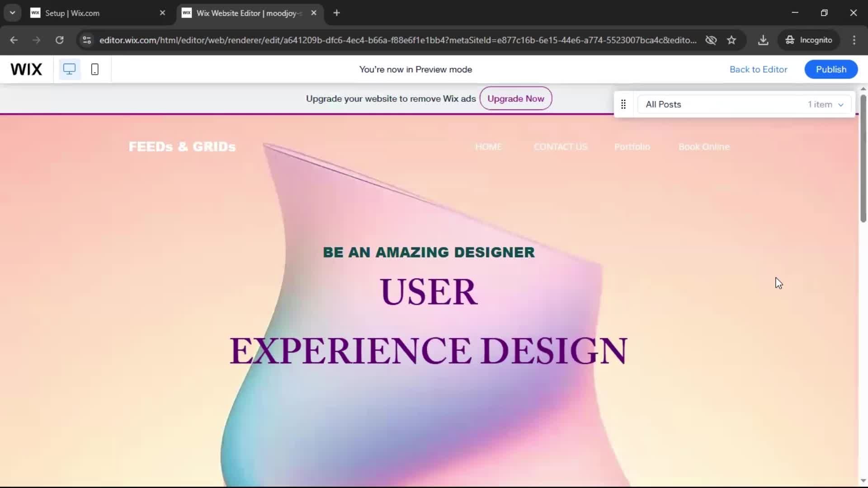Click the EXPERIENCE DESIGN heading text
Image resolution: width=868 pixels, height=488 pixels.
[429, 351]
